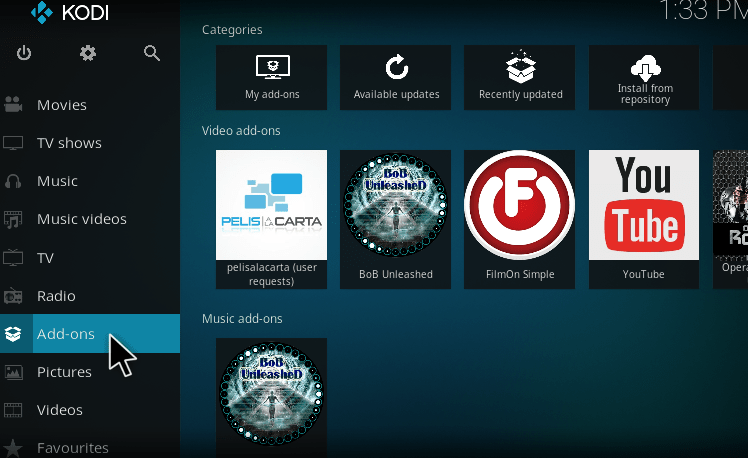Image resolution: width=748 pixels, height=458 pixels.
Task: Open the My add-ons category
Action: click(x=271, y=77)
